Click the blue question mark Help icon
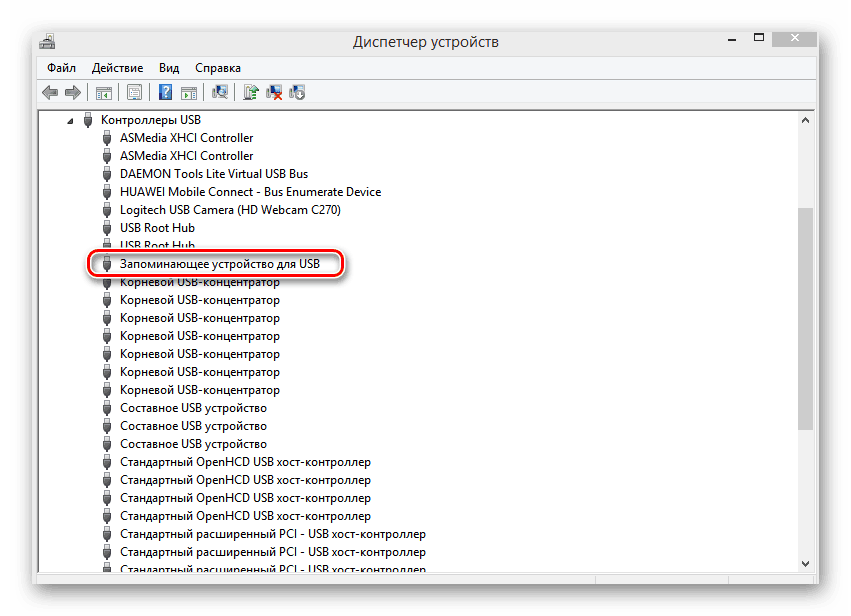 click(165, 93)
